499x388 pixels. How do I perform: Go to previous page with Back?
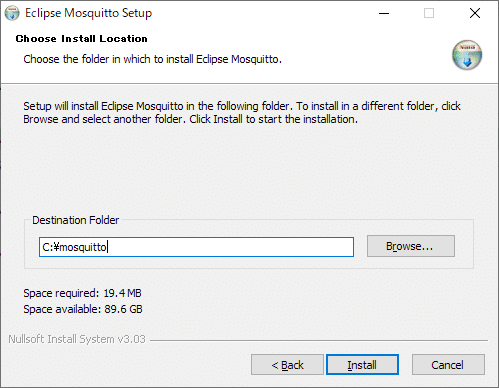pos(287,365)
